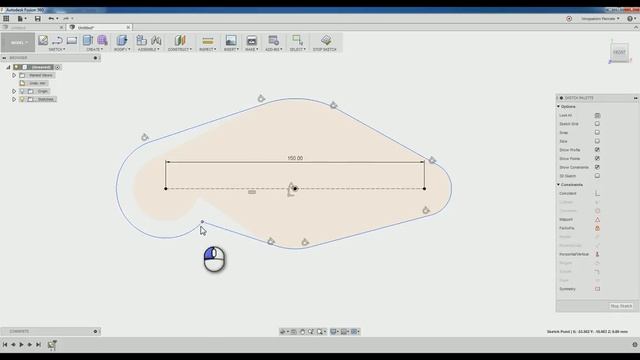This screenshot has height=360, width=640.
Task: Uncheck the Show Profile checkbox
Action: [597, 150]
